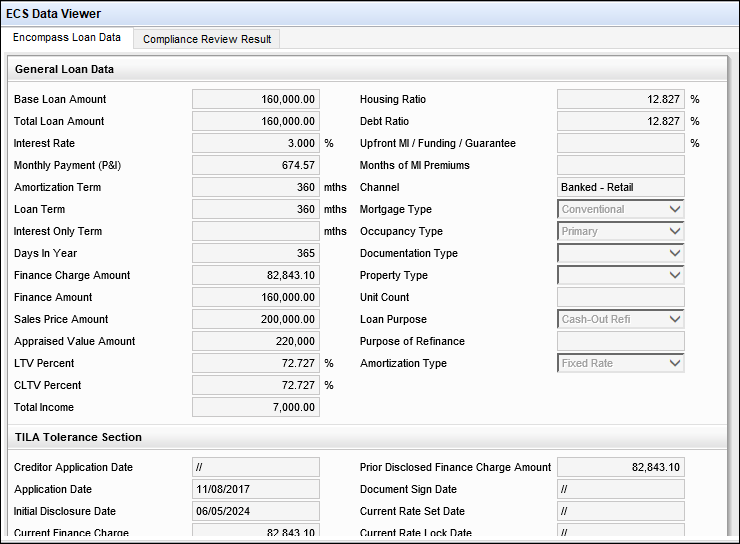
Task: Click the Purpose of Refinance field
Action: [621, 341]
